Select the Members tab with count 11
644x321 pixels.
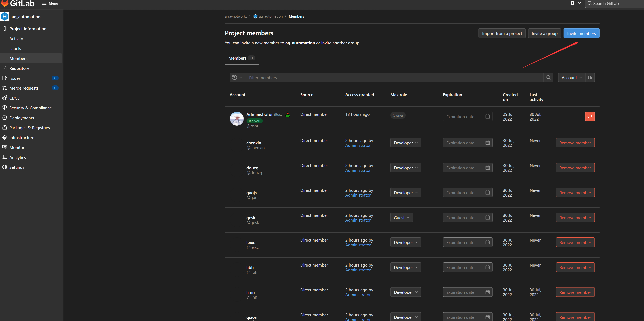pyautogui.click(x=241, y=58)
